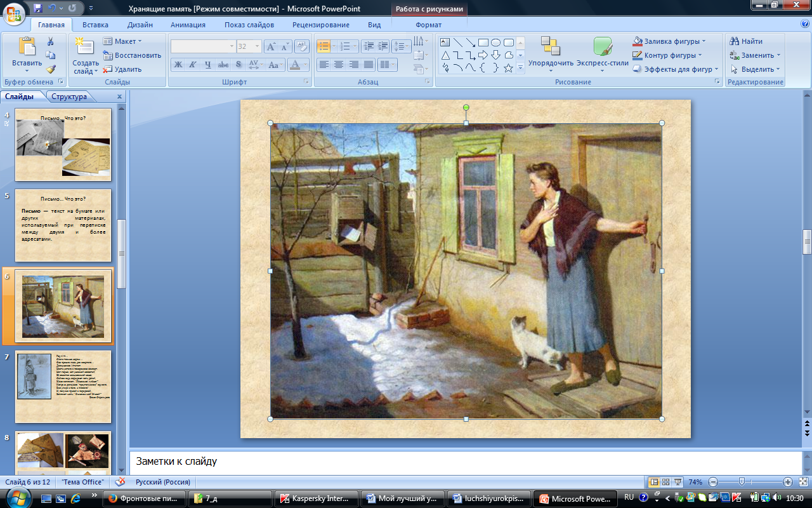Toggle strikethrough abc formatting
The height and width of the screenshot is (508, 812).
pos(223,65)
